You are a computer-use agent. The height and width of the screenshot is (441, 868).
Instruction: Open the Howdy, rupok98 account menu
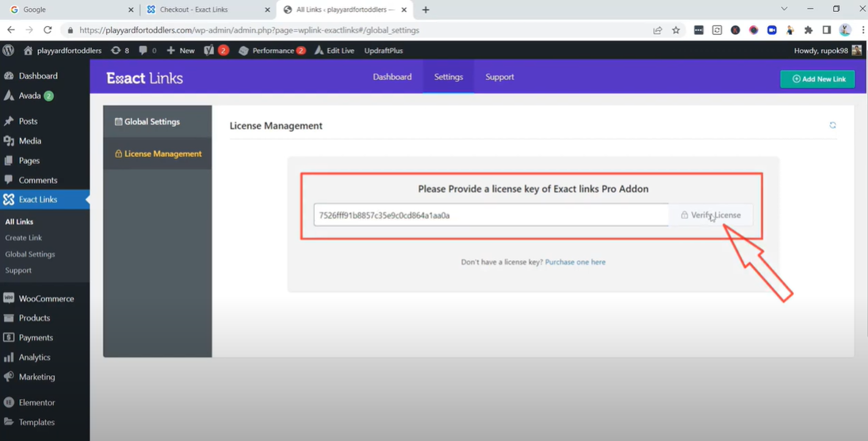[828, 51]
